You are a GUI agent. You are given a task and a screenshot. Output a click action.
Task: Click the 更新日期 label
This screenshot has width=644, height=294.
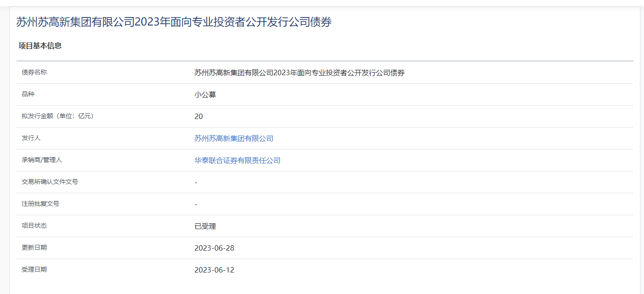(x=34, y=247)
